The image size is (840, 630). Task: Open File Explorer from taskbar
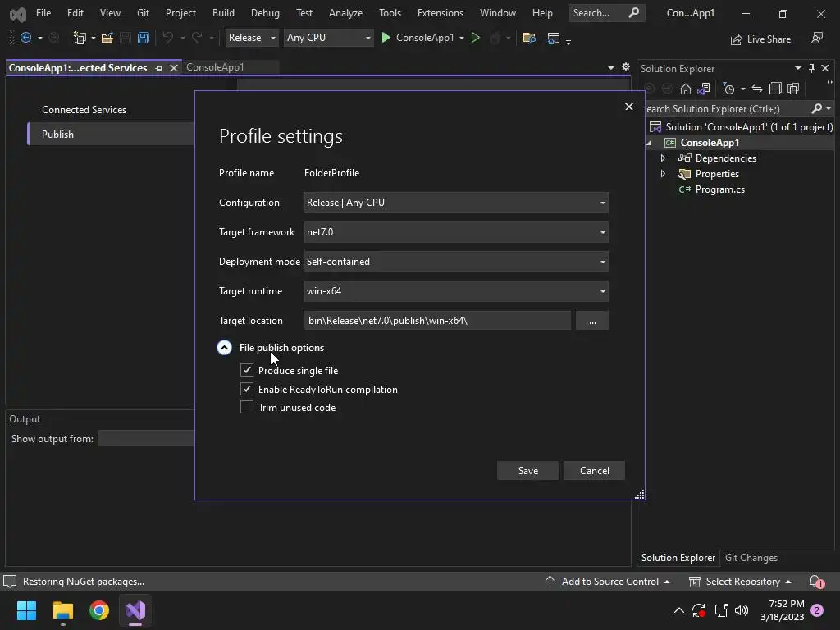(62, 610)
